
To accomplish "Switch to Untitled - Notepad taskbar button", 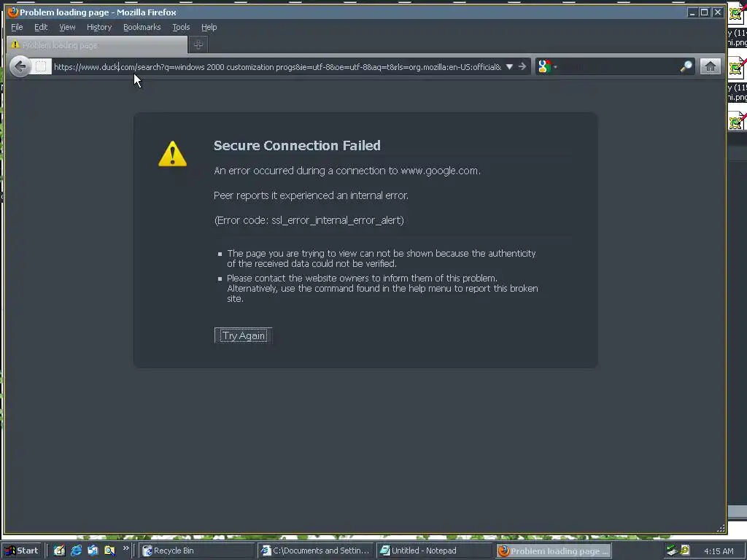I will [434, 551].
